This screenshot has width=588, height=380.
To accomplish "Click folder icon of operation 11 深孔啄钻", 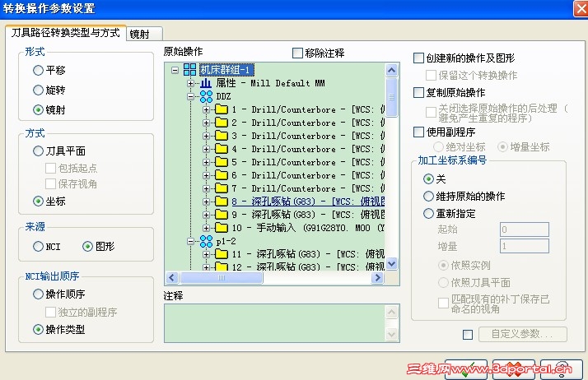I will pyautogui.click(x=222, y=254).
